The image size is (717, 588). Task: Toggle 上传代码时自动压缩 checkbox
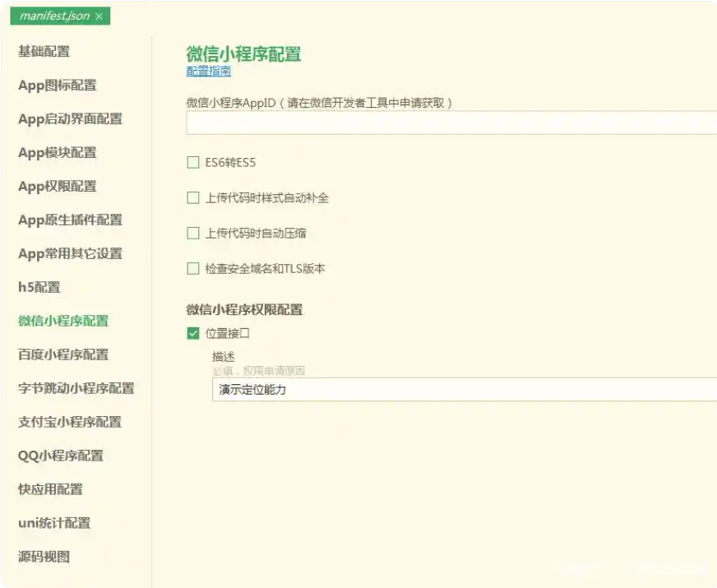click(193, 234)
